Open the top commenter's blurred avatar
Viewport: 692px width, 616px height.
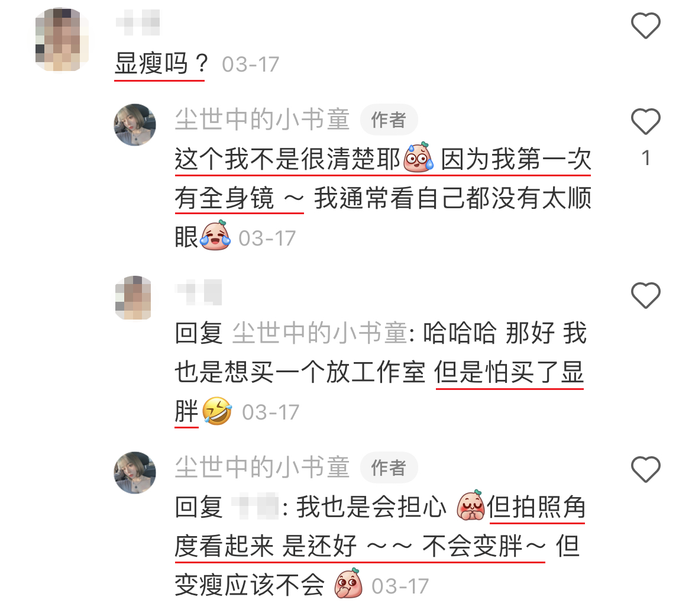point(62,39)
